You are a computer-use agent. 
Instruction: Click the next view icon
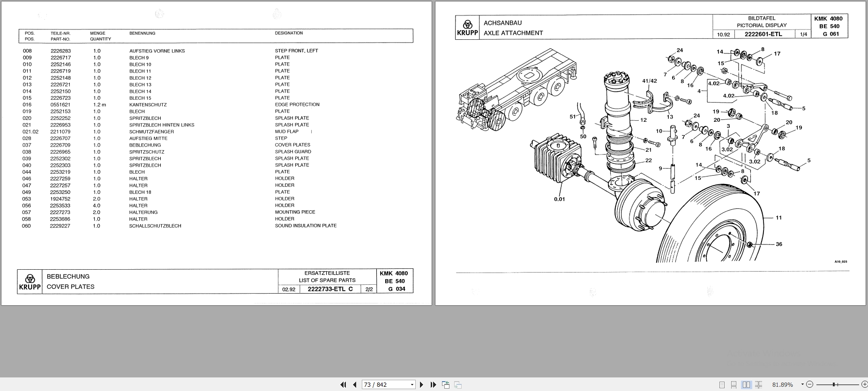(458, 385)
